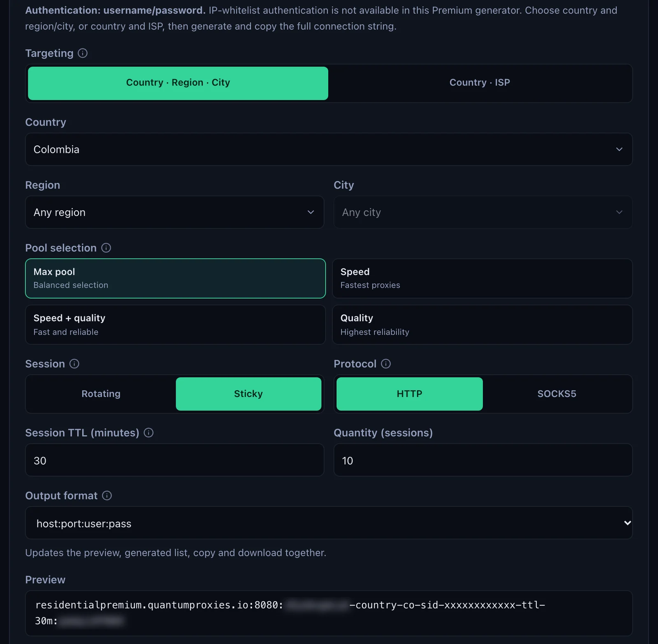Select the SOCKS5 protocol
658x644 pixels.
click(557, 394)
